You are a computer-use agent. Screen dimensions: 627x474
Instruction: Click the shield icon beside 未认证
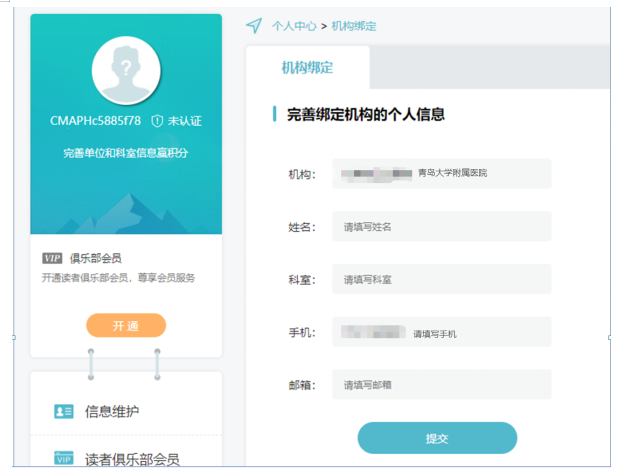click(x=157, y=120)
